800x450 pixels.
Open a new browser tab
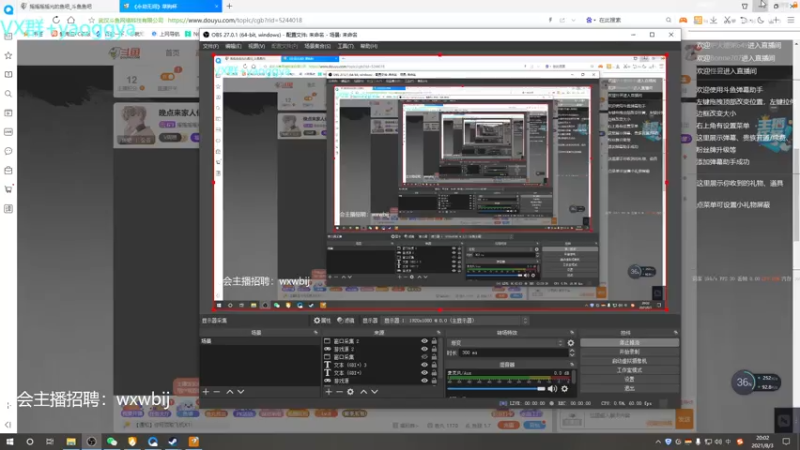(x=230, y=6)
